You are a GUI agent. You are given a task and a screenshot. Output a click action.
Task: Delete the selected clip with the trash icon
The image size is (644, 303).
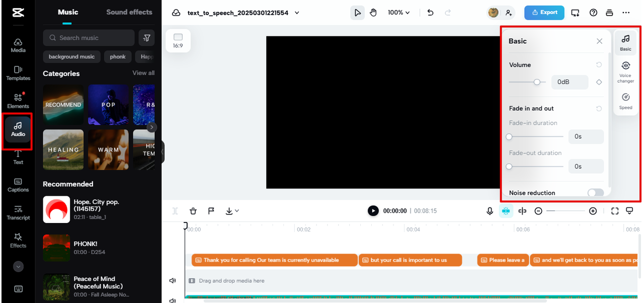pos(193,210)
